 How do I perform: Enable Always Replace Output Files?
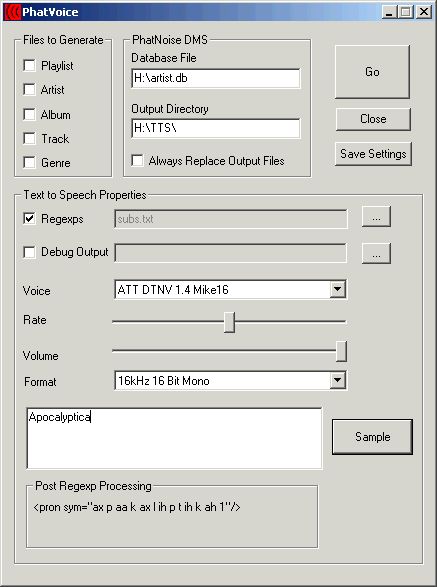[x=137, y=161]
